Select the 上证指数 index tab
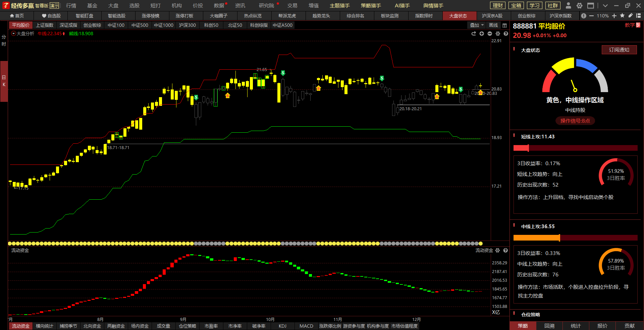Screen dimensions: 644x330 45,25
